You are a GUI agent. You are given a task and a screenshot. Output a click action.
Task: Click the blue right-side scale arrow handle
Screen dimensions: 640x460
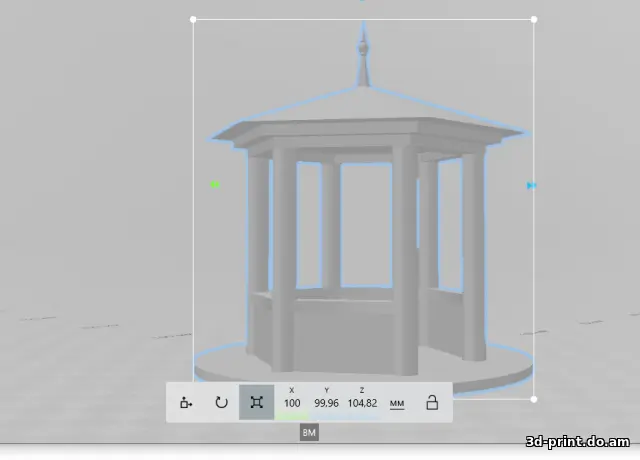[x=531, y=186]
